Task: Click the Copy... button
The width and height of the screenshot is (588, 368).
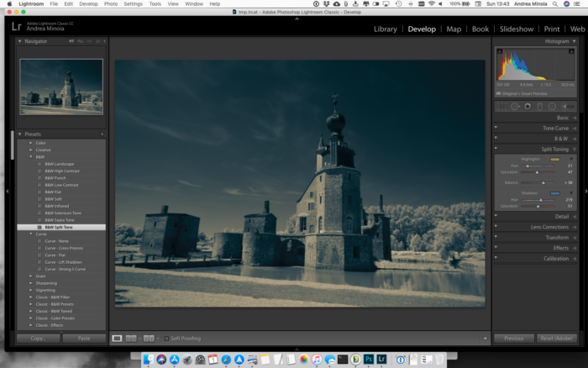Action: [39, 339]
